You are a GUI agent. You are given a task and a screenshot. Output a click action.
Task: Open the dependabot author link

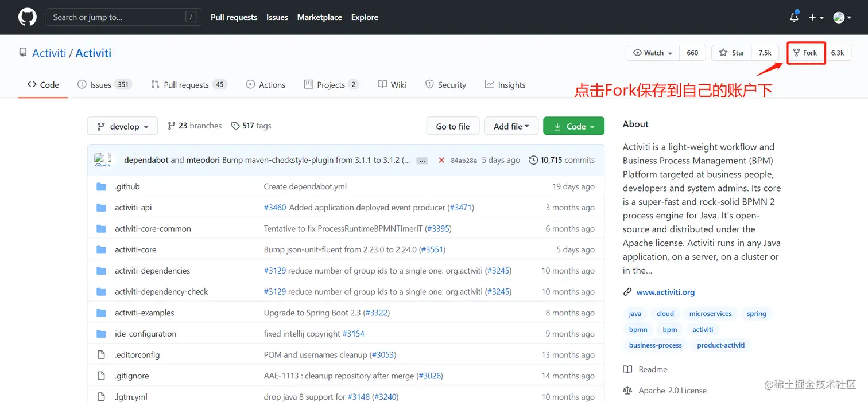coord(146,160)
